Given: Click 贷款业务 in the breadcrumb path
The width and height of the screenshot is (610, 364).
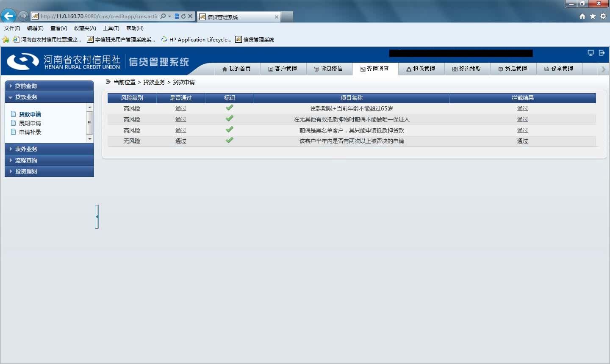Looking at the screenshot, I should pyautogui.click(x=154, y=82).
